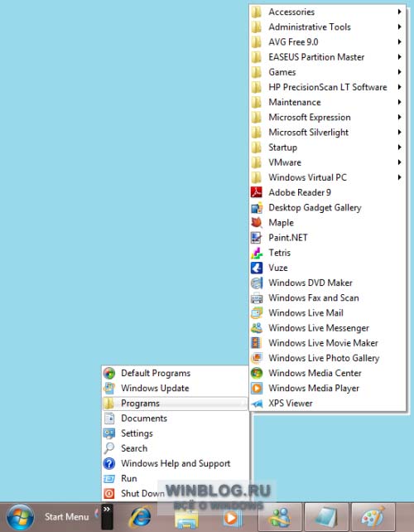
Task: Launch Desktop Gadget Gallery icon
Action: [257, 208]
